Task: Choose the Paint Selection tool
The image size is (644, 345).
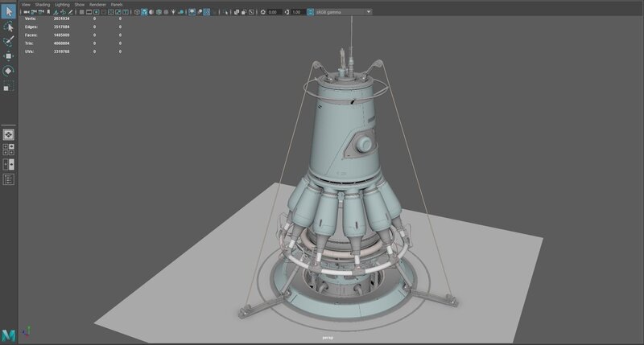Action: click(9, 40)
